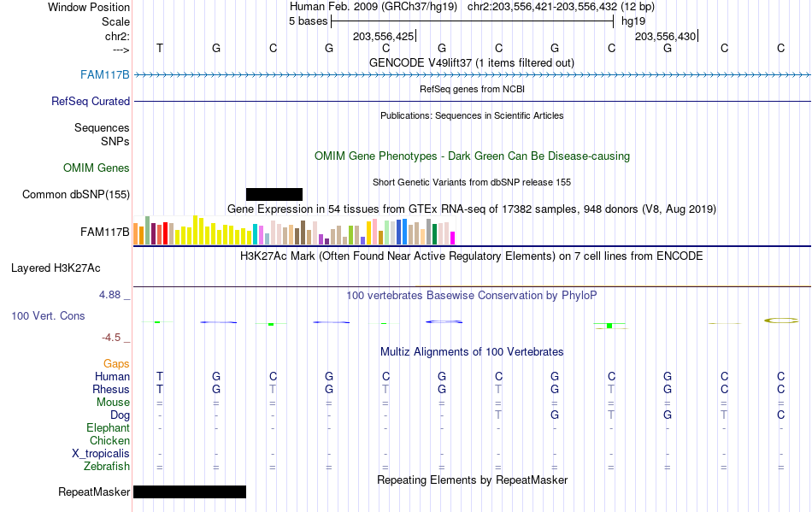Select the Zebrafish species row label
812x512 pixels.
107,466
